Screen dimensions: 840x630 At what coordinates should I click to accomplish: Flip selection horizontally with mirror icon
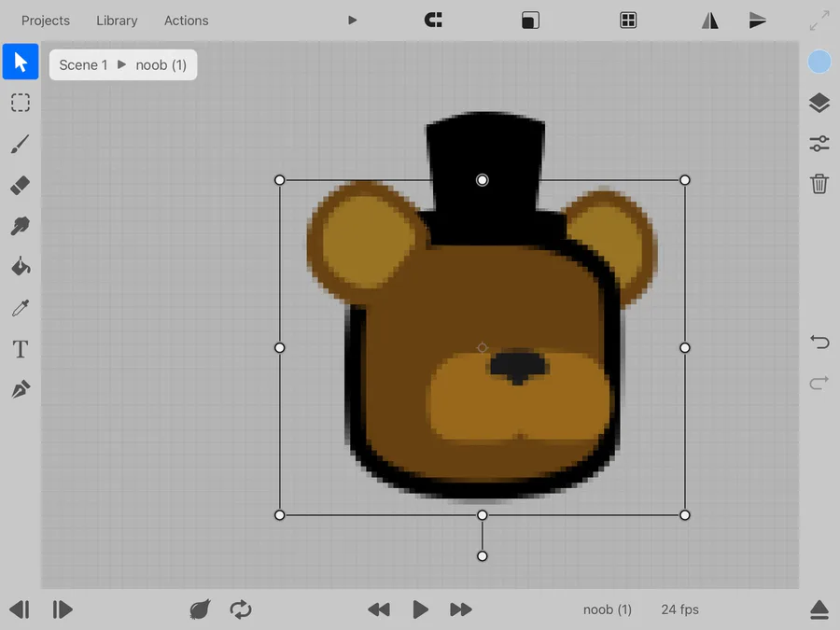pos(710,21)
